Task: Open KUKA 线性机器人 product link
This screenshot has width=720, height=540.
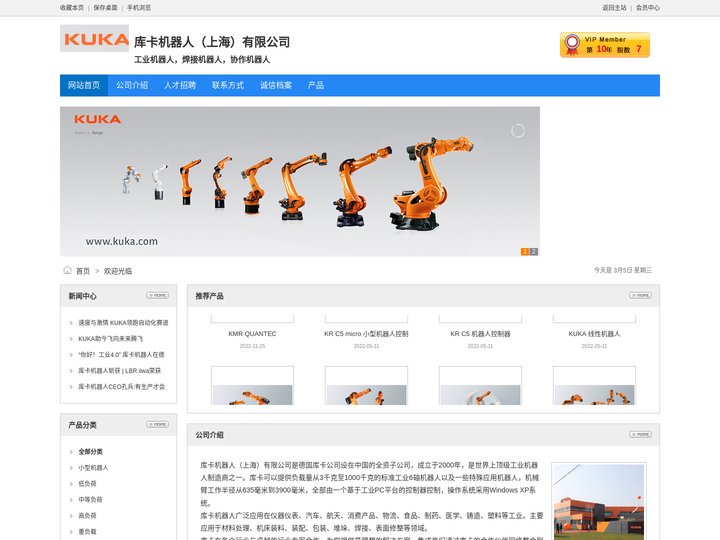Action: (x=594, y=334)
